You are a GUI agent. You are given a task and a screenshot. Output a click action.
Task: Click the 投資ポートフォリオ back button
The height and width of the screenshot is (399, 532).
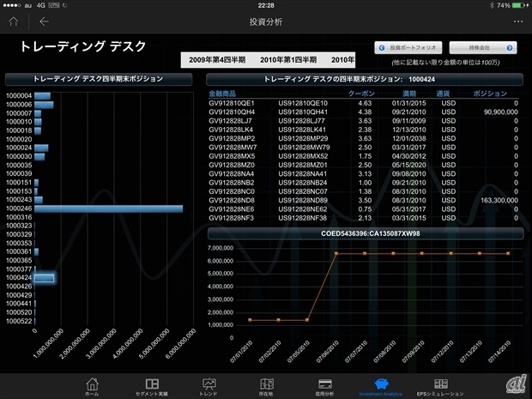point(408,48)
